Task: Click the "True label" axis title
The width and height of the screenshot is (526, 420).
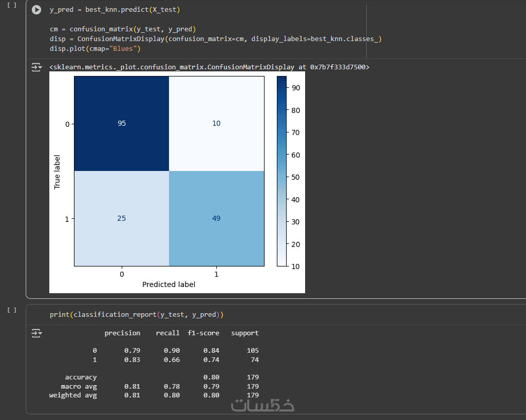Action: (x=57, y=171)
